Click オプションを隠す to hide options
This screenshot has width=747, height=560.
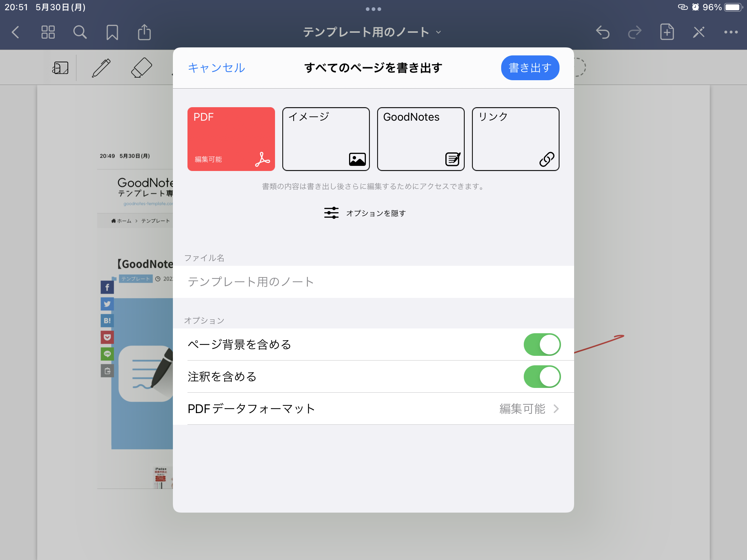tap(373, 213)
